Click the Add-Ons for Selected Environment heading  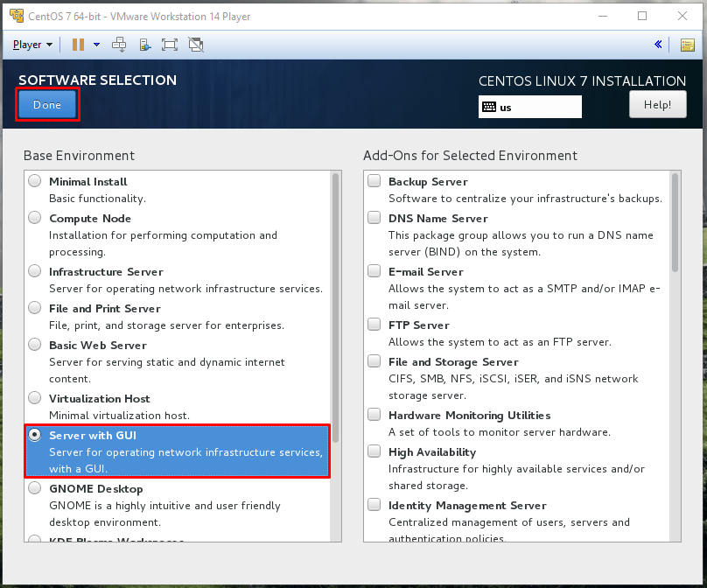coord(470,156)
